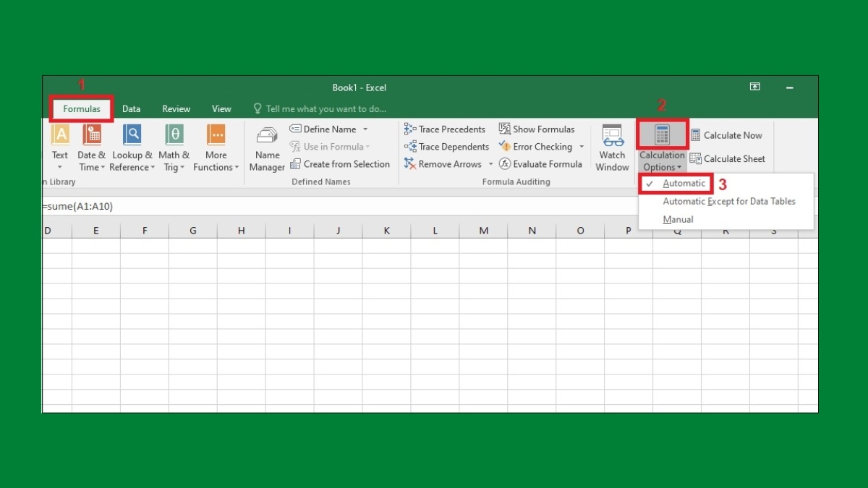Click the Calculation Options calculator icon
The image size is (868, 488).
pyautogui.click(x=662, y=134)
